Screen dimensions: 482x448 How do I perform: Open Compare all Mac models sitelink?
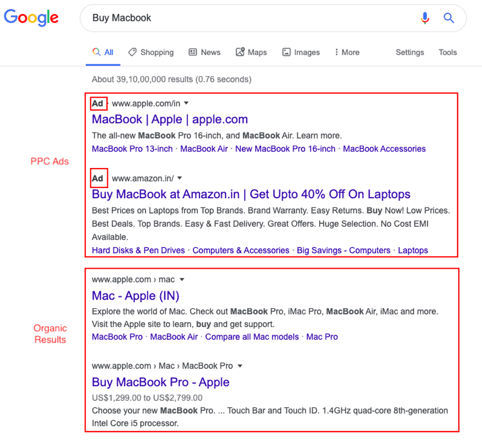(252, 337)
